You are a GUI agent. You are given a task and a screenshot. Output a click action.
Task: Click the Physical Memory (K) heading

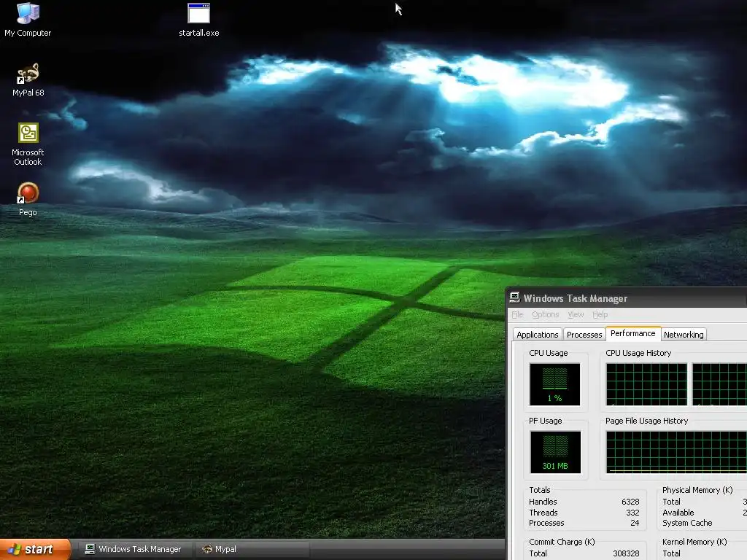coord(697,490)
